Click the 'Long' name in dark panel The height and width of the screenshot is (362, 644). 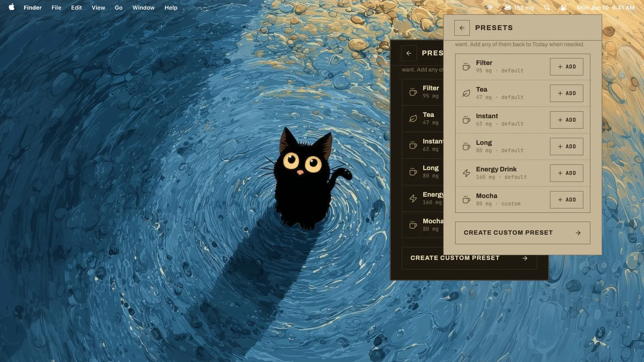(431, 168)
